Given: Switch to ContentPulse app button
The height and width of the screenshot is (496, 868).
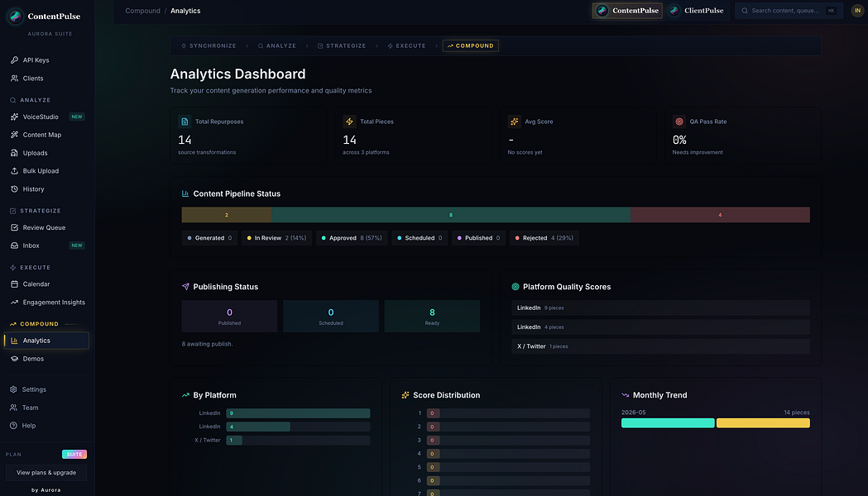Looking at the screenshot, I should click(627, 11).
